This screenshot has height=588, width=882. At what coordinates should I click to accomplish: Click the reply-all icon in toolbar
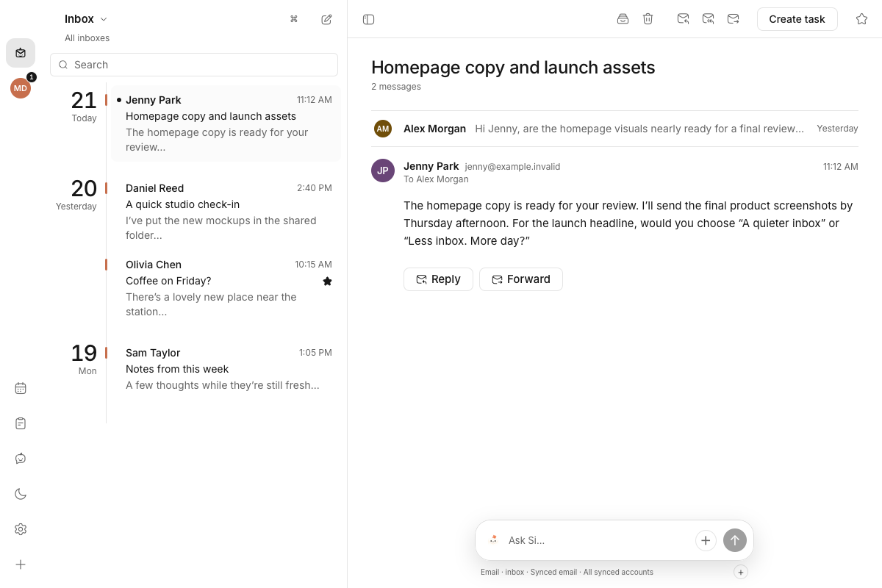[708, 19]
